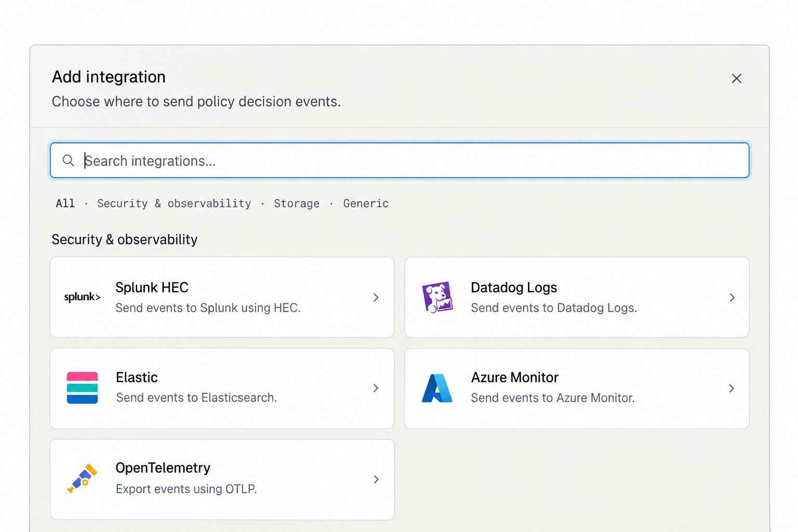Open the Datadog Logs row chevron
The image size is (798, 532).
click(731, 297)
